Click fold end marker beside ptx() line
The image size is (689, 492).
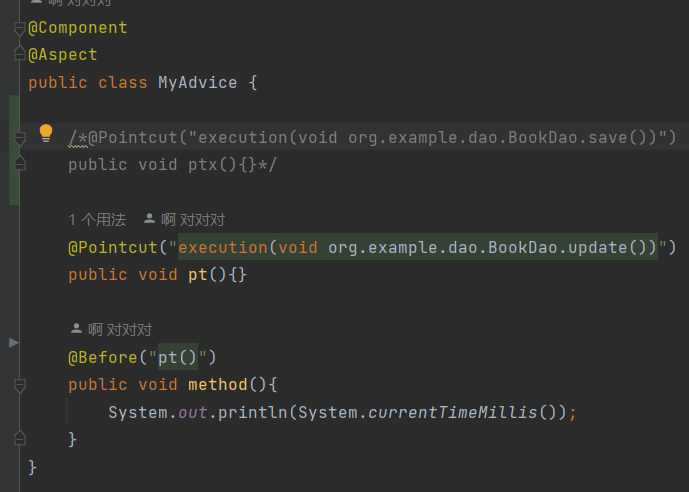coord(19,163)
